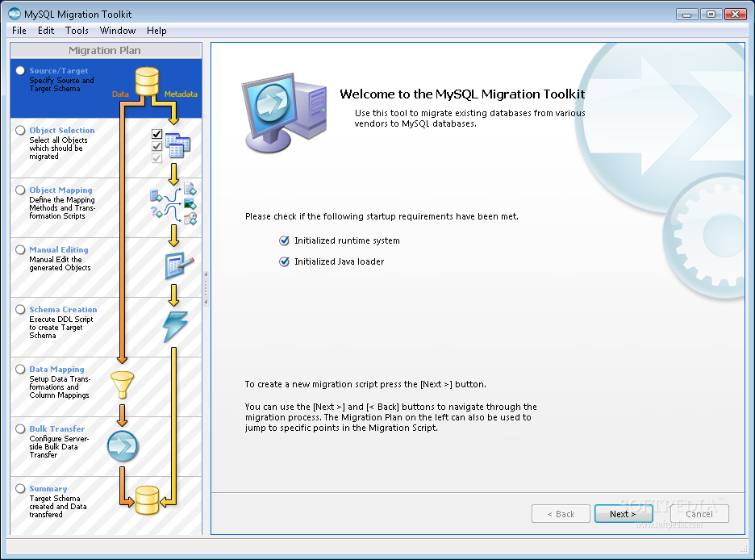755x560 pixels.
Task: Click the Bulk Transfer round arrow icon
Action: [123, 446]
